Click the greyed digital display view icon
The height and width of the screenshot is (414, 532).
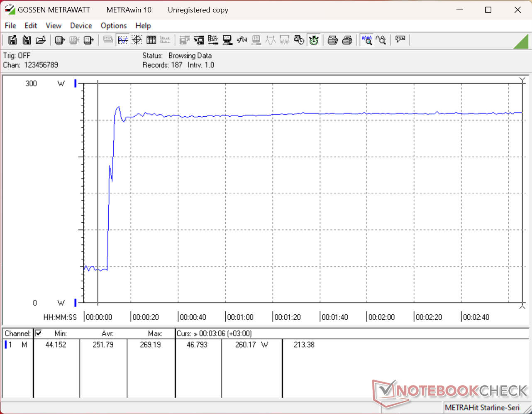coord(108,40)
